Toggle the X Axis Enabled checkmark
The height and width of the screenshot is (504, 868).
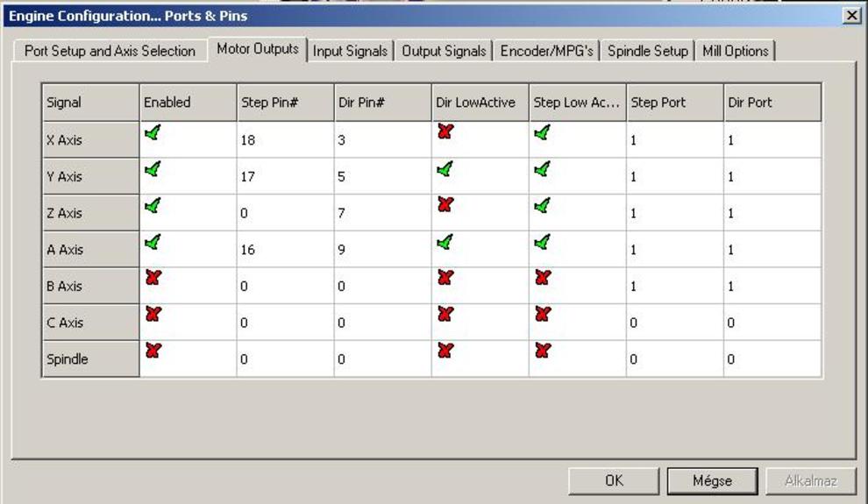click(x=153, y=133)
